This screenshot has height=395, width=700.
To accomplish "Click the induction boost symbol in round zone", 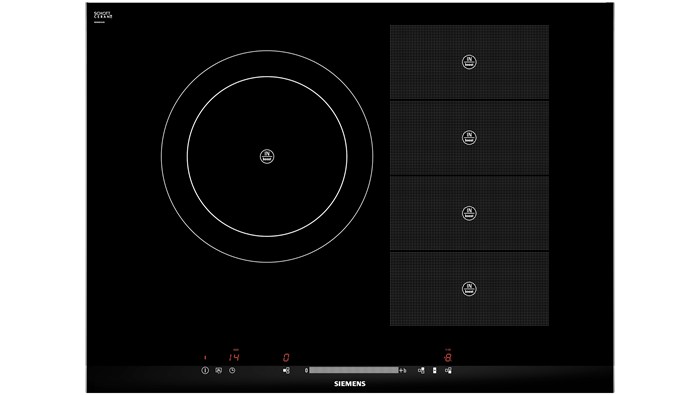I will [267, 156].
